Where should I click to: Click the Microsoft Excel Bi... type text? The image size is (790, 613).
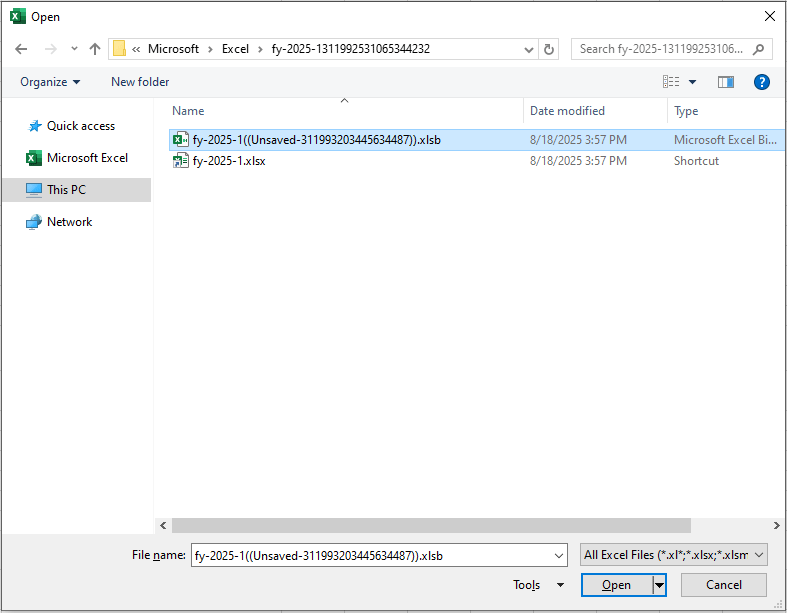click(725, 140)
